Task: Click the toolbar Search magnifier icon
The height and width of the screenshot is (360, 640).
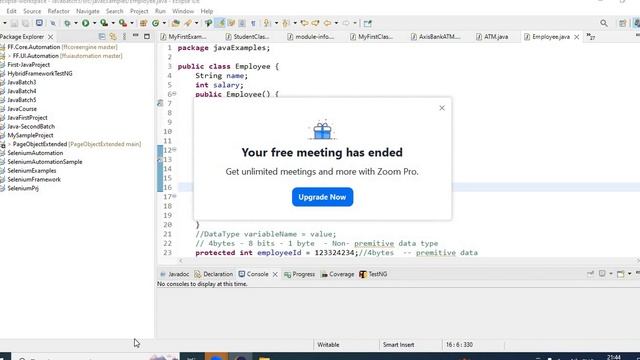Action: 604,23
